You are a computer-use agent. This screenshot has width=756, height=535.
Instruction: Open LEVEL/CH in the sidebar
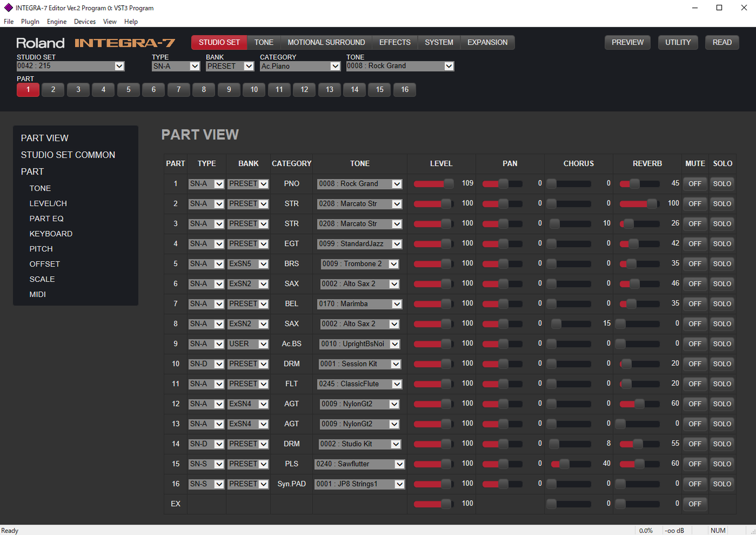48,203
